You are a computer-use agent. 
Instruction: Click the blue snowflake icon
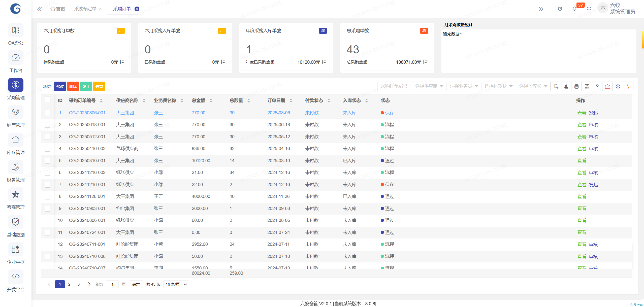coord(618,86)
